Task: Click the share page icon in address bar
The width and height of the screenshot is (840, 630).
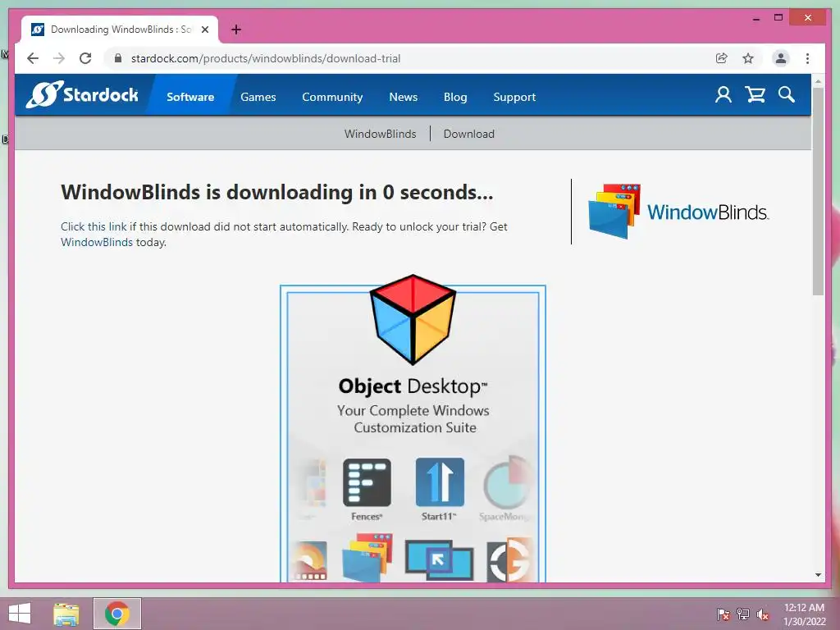Action: pos(722,58)
